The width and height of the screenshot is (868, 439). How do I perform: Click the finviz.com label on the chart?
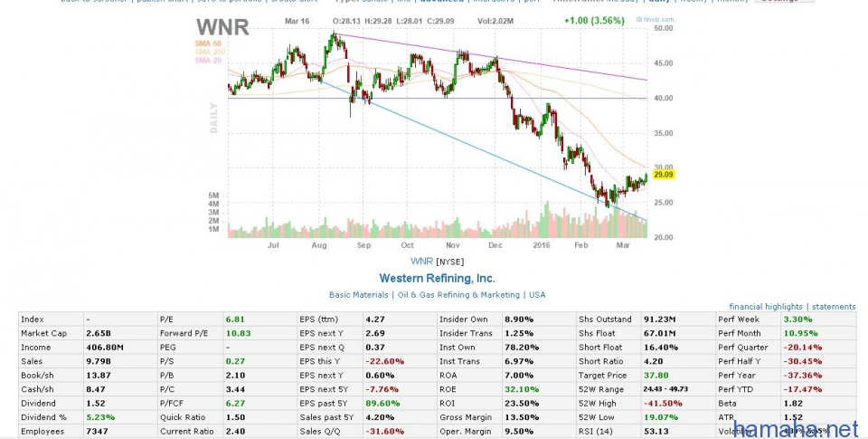point(656,19)
